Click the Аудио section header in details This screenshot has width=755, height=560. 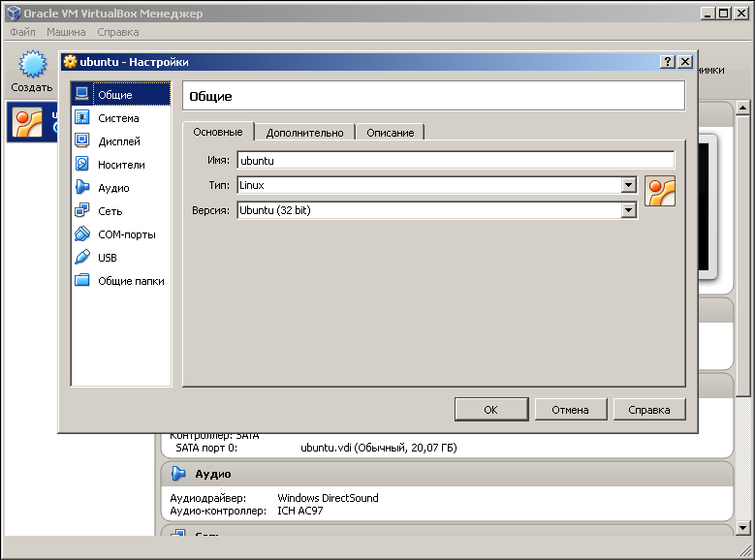(x=447, y=474)
